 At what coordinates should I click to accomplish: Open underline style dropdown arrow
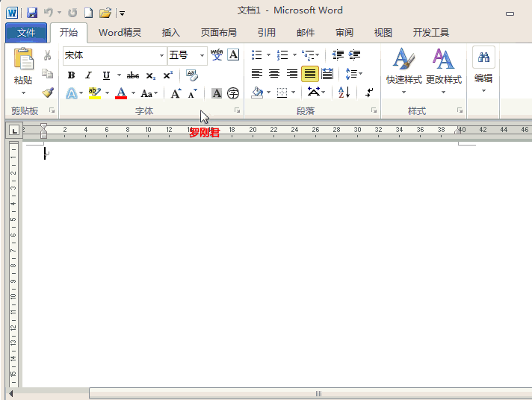tap(119, 75)
